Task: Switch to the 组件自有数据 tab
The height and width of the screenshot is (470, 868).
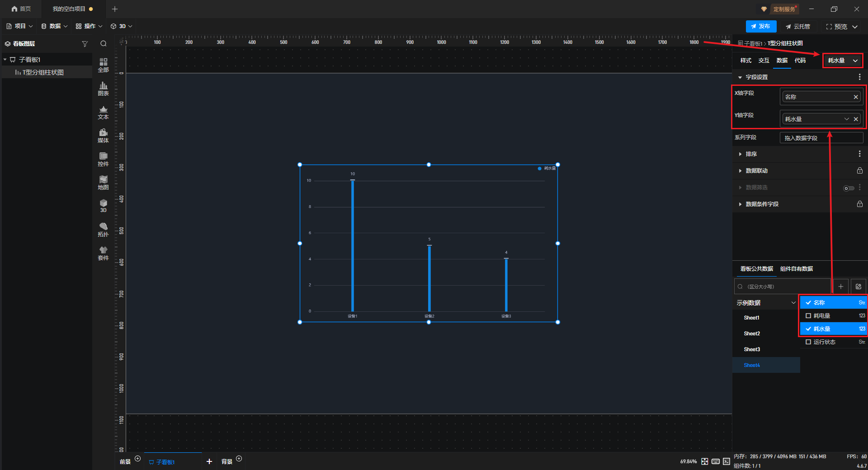Action: [796, 269]
